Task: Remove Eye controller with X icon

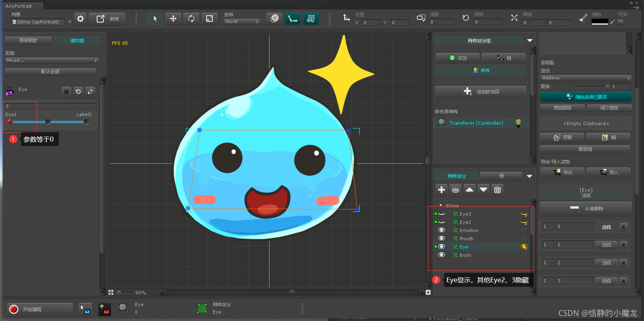Action: click(x=67, y=92)
